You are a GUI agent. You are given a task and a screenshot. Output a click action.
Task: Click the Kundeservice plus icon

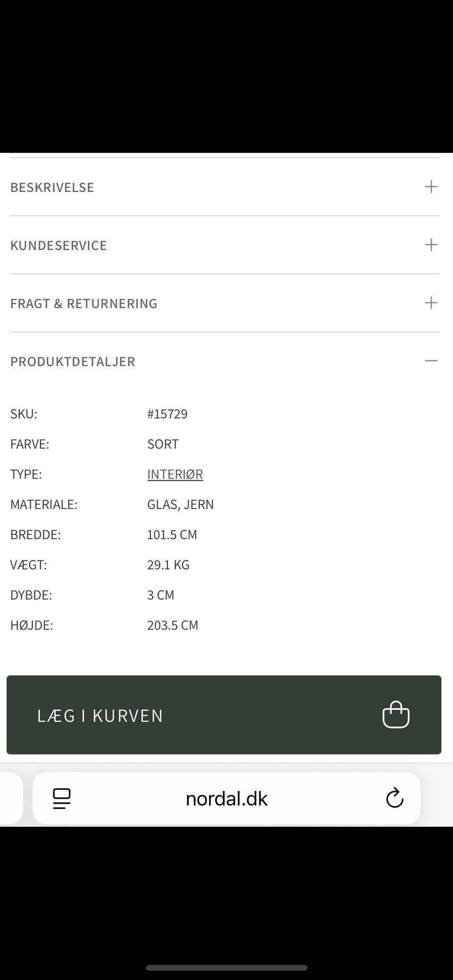[431, 245]
